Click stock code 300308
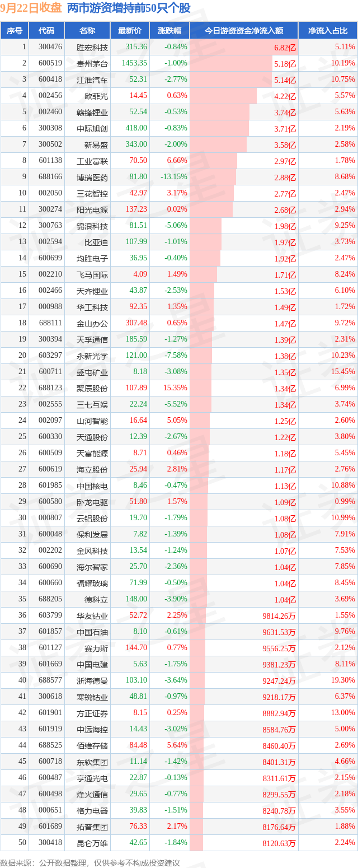 click(50, 128)
